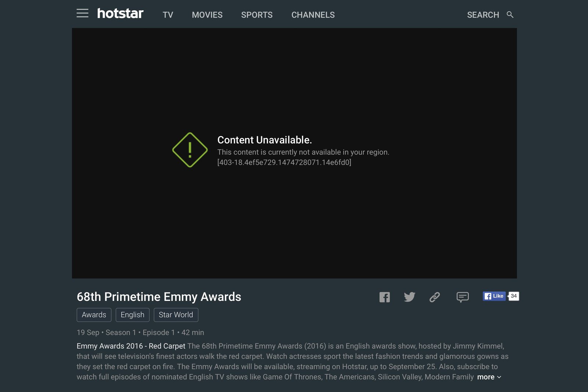Open comments speech bubble icon
588x392 pixels.
pos(462,297)
